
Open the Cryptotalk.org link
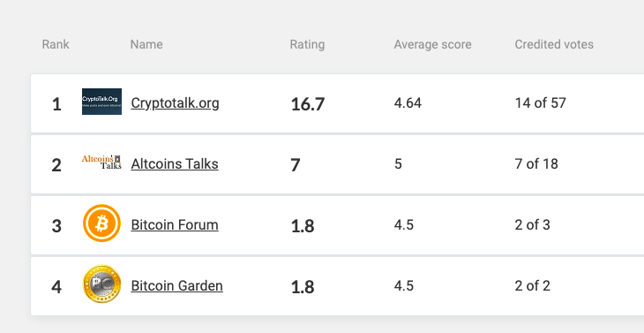[175, 103]
